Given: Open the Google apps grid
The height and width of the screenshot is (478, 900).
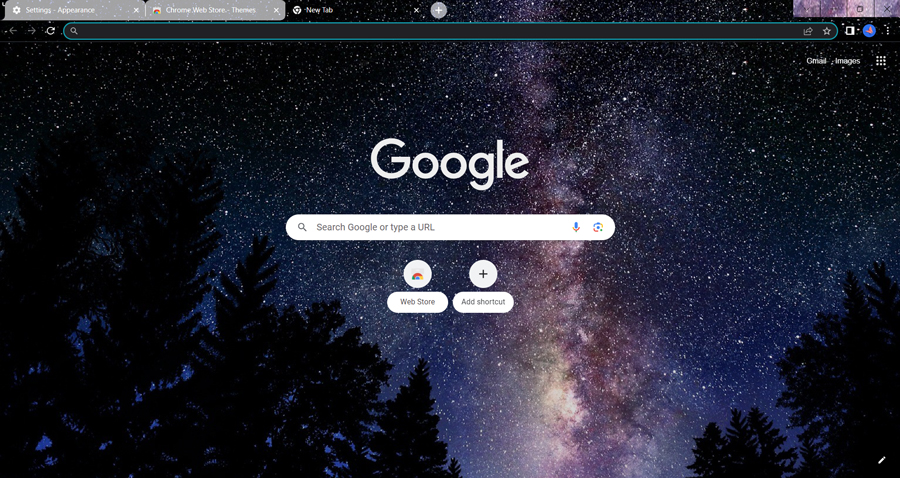Looking at the screenshot, I should click(881, 61).
